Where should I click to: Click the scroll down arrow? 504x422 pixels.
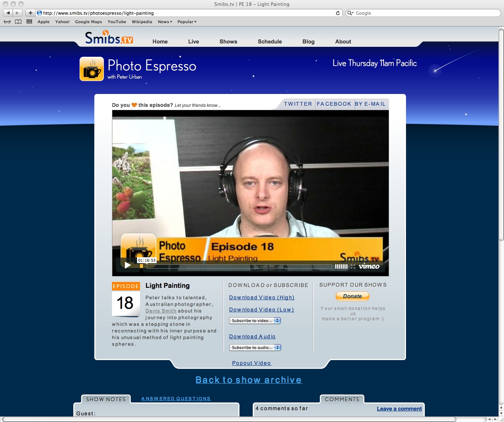(501, 413)
